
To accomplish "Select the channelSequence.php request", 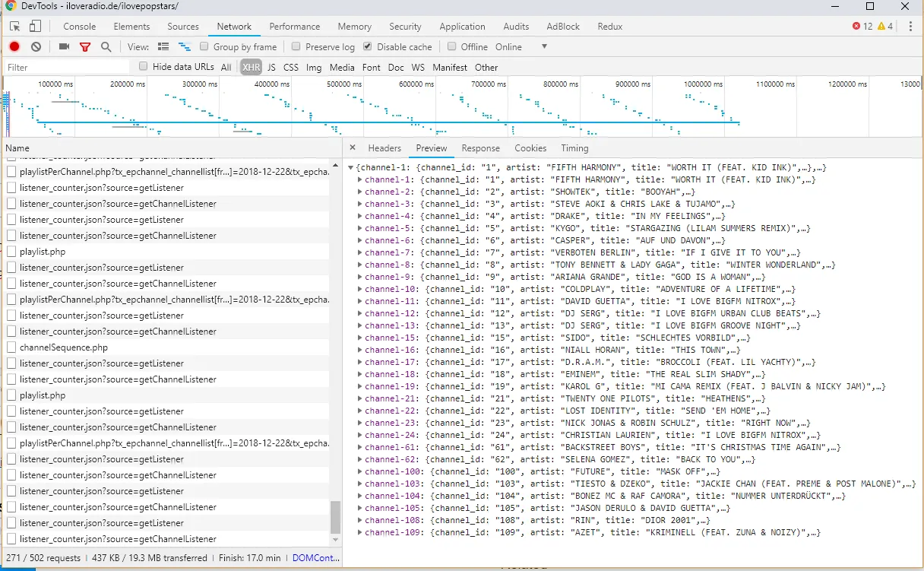I will pyautogui.click(x=64, y=347).
